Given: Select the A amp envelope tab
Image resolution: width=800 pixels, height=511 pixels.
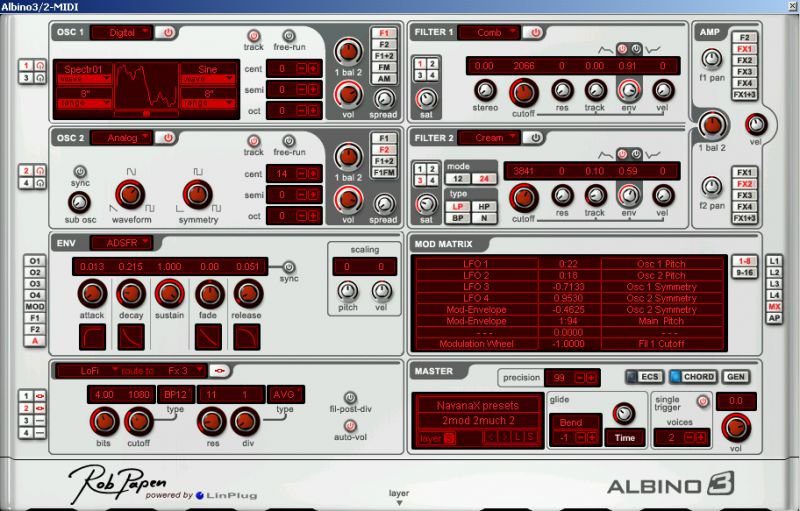Looking at the screenshot, I should [35, 341].
